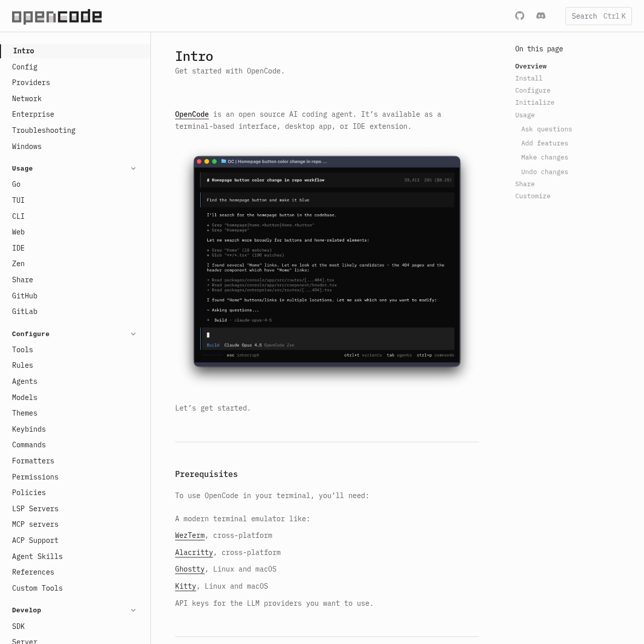
Task: Open the SDK sidebar page
Action: [18, 626]
